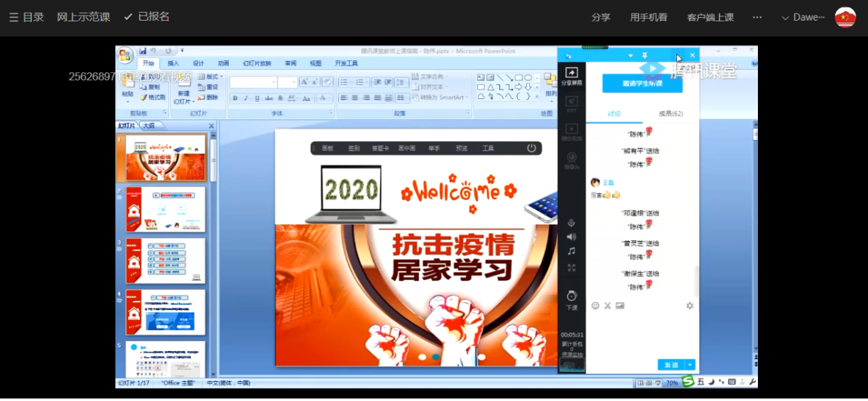Open the emoji picker in chat
Image resolution: width=868 pixels, height=401 pixels.
pyautogui.click(x=595, y=306)
